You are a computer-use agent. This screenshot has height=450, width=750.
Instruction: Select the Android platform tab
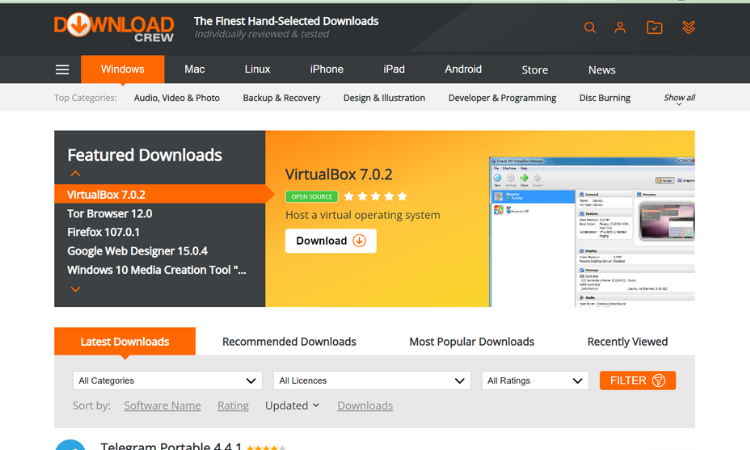463,69
